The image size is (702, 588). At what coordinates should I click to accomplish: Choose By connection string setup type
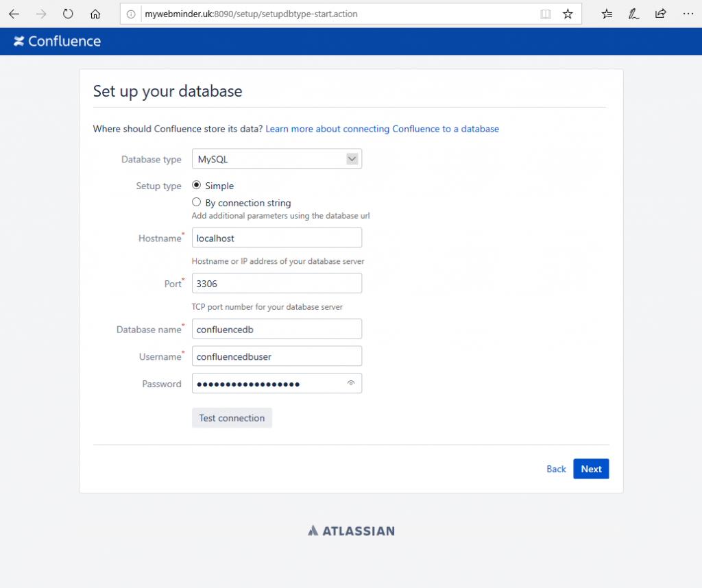(196, 202)
